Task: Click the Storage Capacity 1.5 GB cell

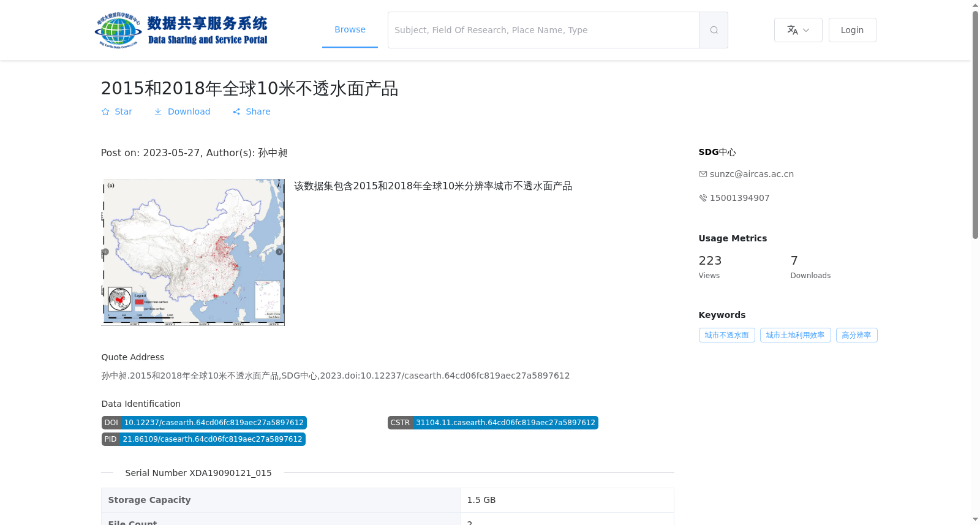Action: click(x=567, y=500)
